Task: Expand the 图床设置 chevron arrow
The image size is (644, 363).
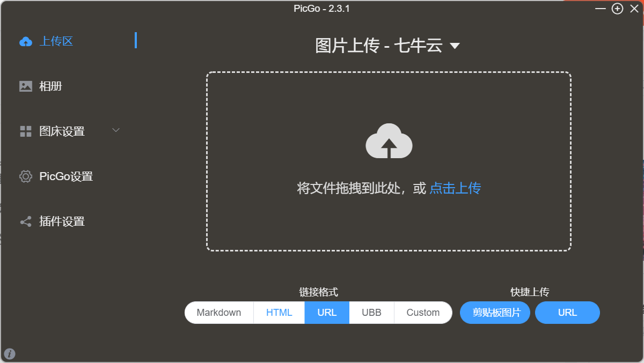Action: coord(116,130)
